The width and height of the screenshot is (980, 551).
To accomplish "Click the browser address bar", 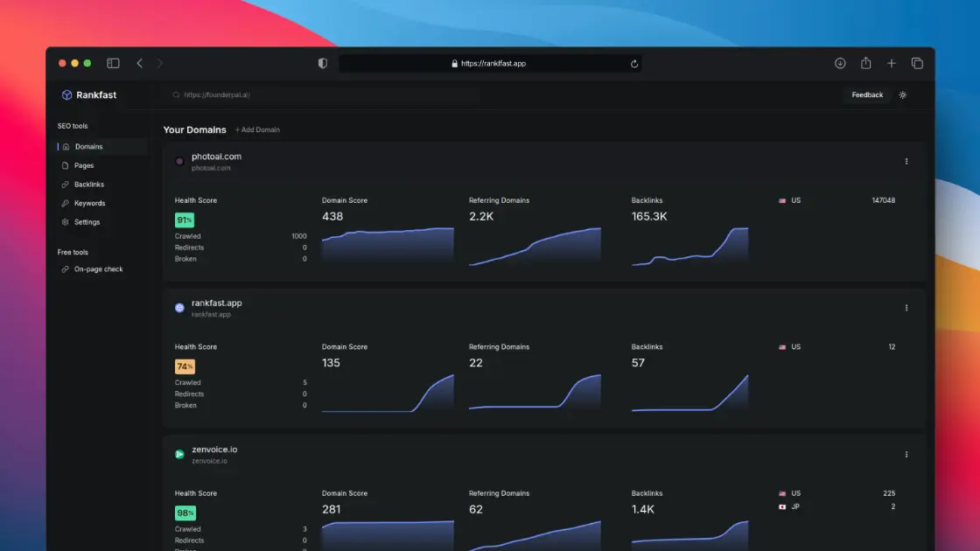I will tap(490, 64).
